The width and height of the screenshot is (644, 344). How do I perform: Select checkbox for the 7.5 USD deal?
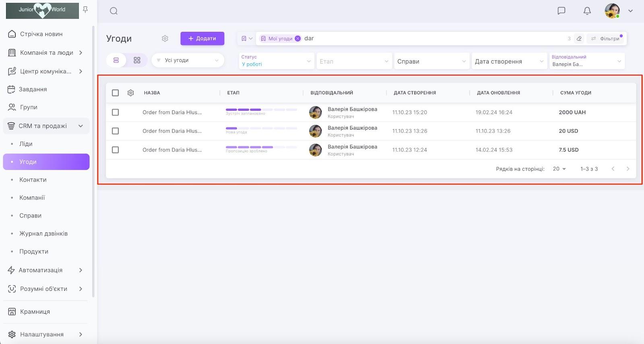tap(116, 150)
